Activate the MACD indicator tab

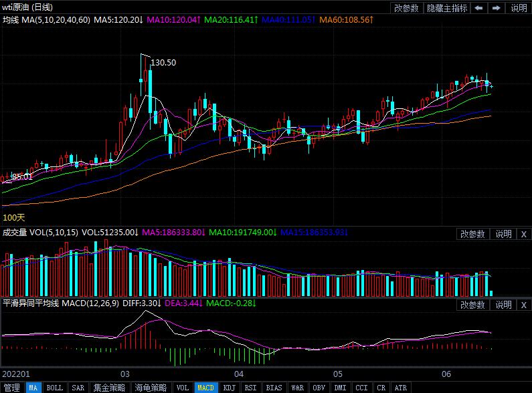(x=205, y=388)
